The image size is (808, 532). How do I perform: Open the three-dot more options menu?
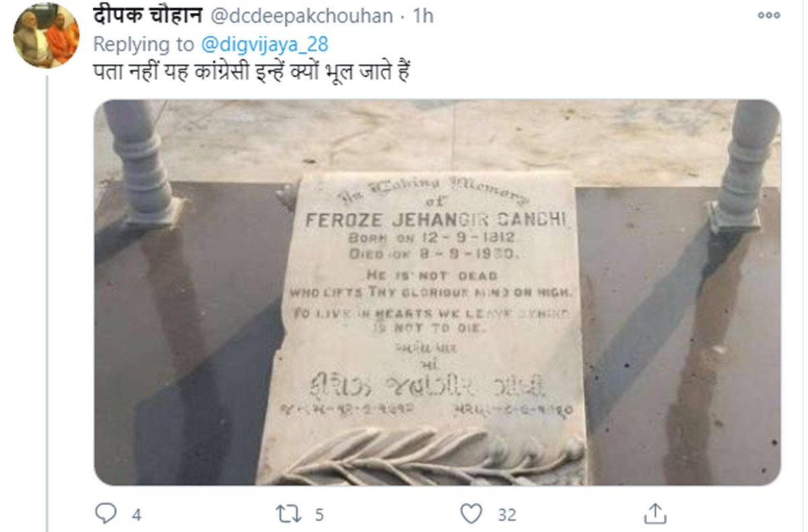click(x=768, y=15)
